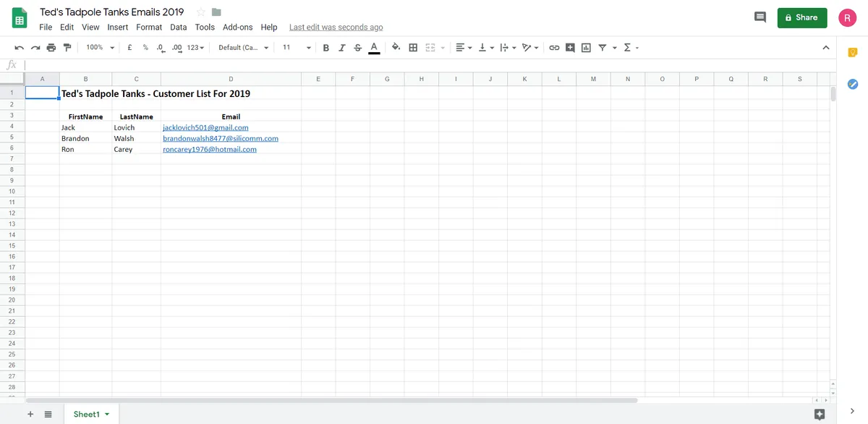
Task: Open the Google account avatar
Action: (x=848, y=18)
